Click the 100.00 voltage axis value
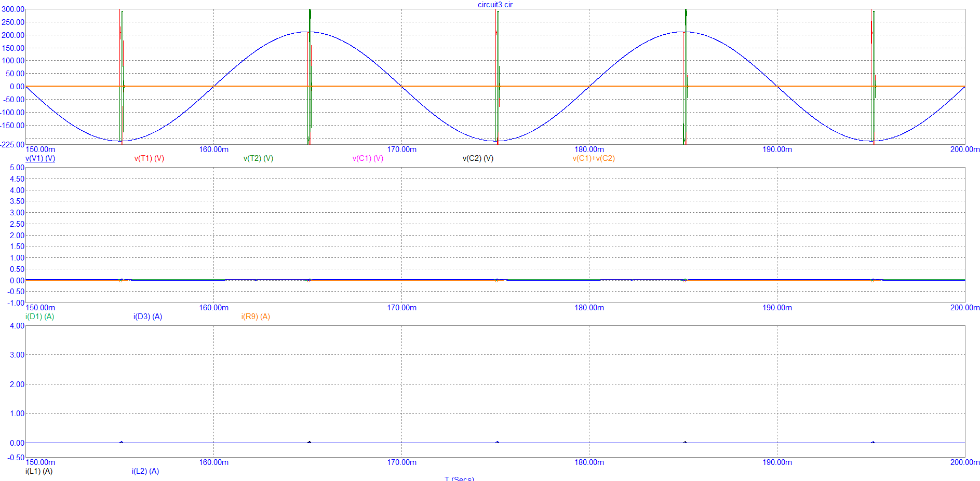 click(13, 61)
